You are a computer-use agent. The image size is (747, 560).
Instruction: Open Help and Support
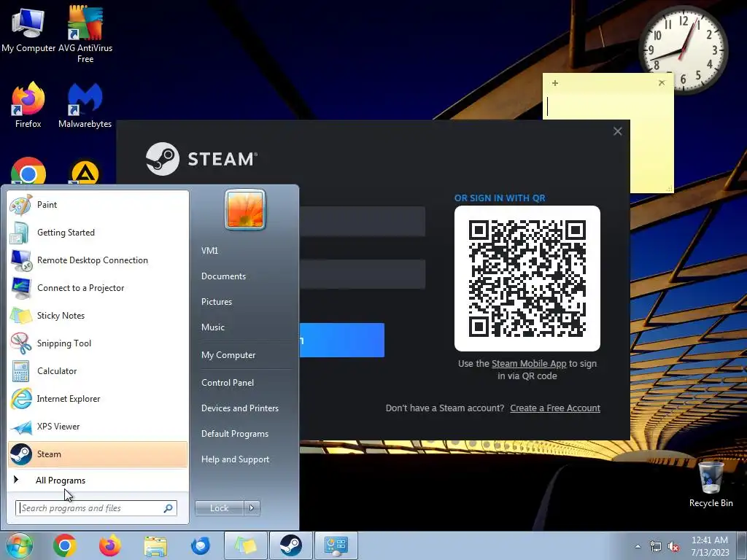[x=236, y=459]
